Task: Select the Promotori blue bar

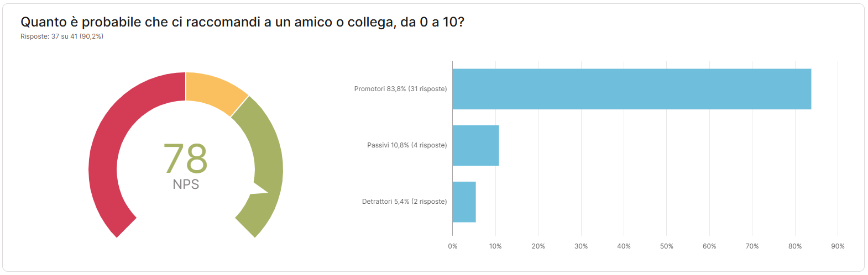Action: coord(631,89)
